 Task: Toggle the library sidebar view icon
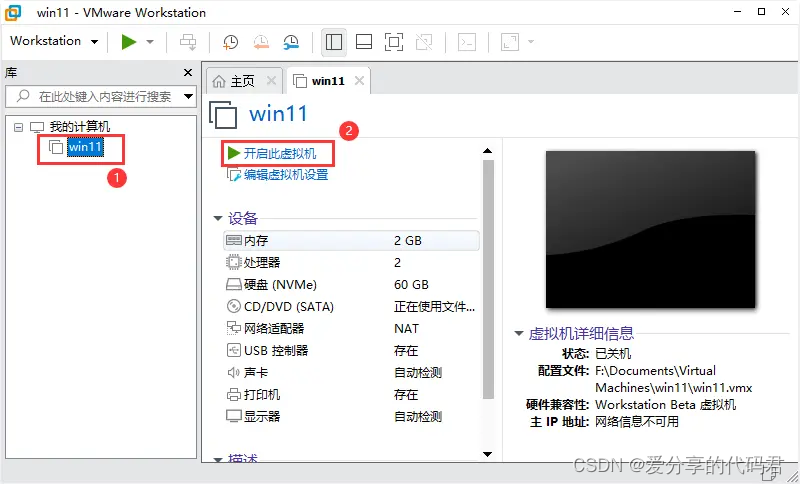pos(334,42)
